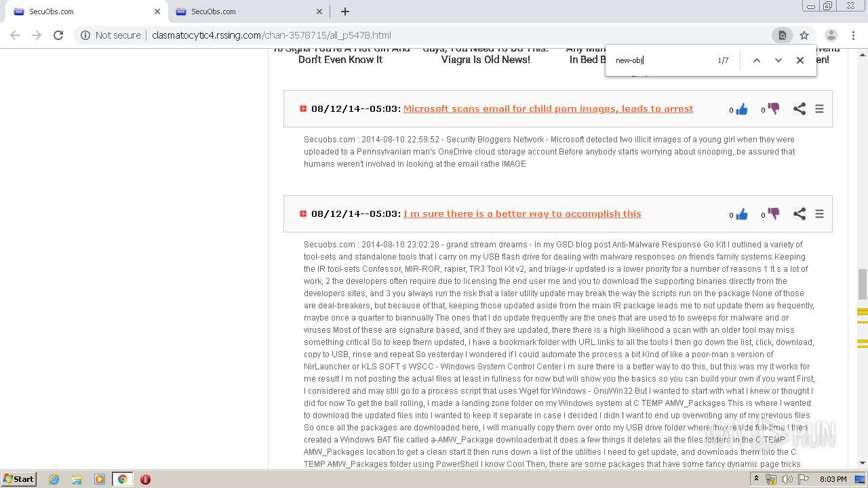
Task: Click ad link 'Don't Even Know It'
Action: click(x=340, y=60)
